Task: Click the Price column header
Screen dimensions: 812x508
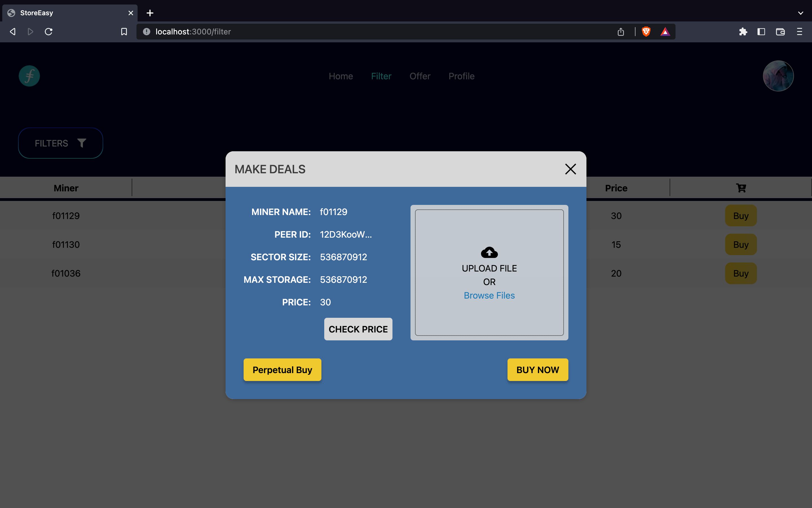Action: (616, 188)
